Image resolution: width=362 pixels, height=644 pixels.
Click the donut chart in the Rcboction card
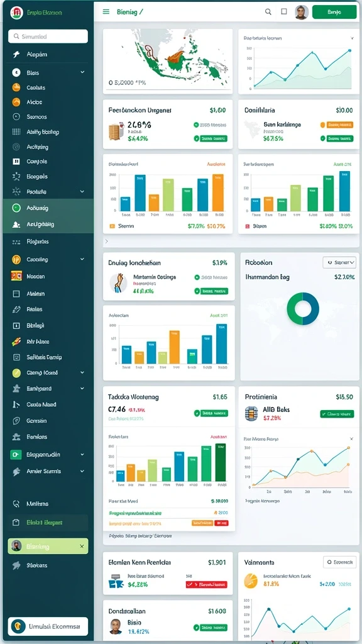click(303, 308)
